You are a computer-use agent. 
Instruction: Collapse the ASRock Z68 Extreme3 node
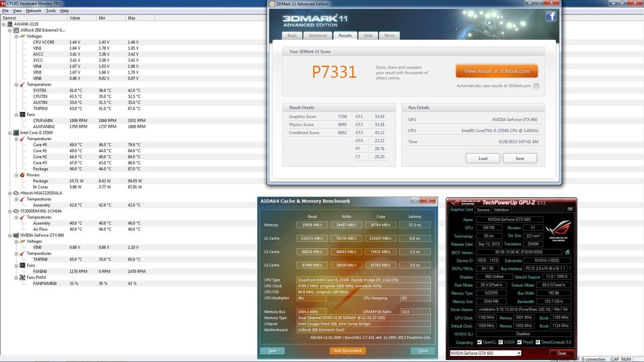click(x=10, y=30)
